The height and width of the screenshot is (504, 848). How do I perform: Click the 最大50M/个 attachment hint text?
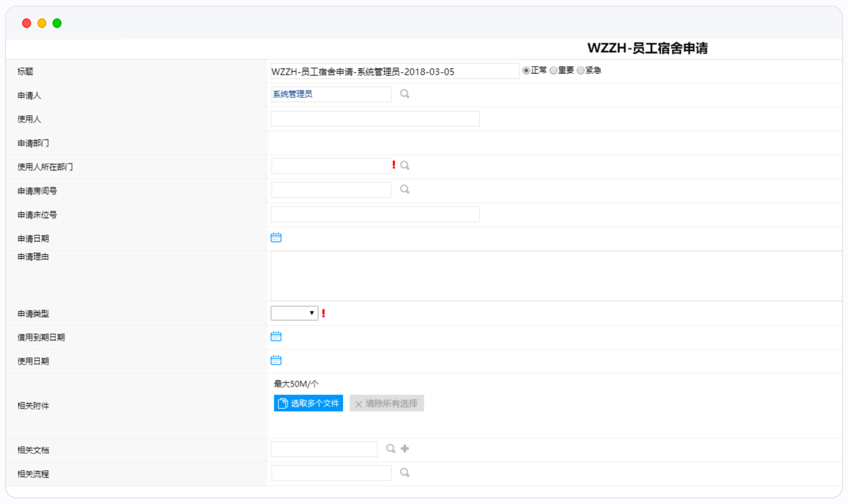(296, 384)
